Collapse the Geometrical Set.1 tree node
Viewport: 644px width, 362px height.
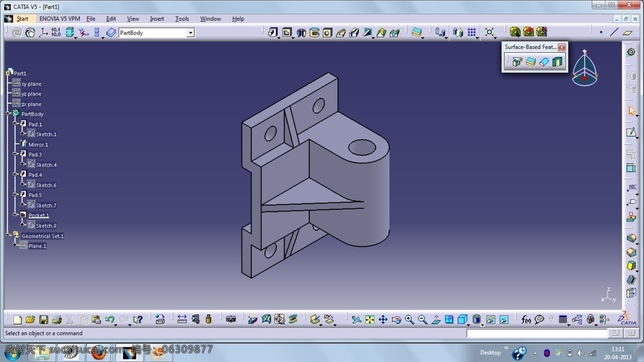click(x=9, y=235)
